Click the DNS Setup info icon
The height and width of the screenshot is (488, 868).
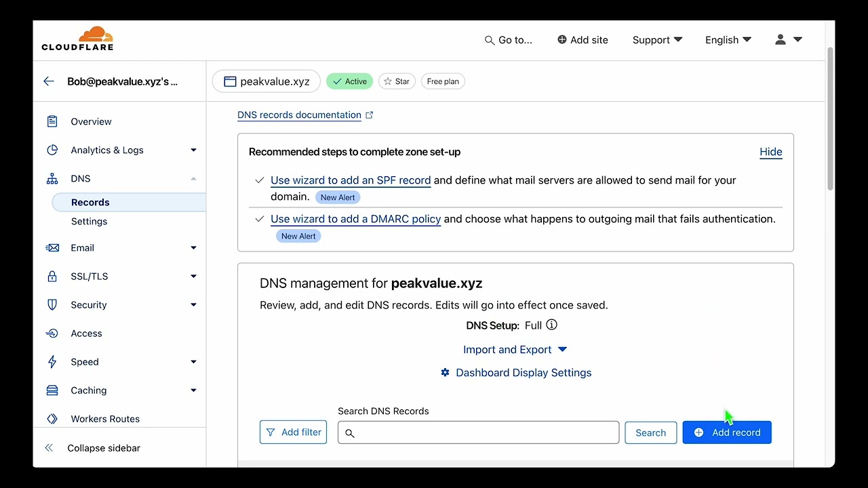552,325
